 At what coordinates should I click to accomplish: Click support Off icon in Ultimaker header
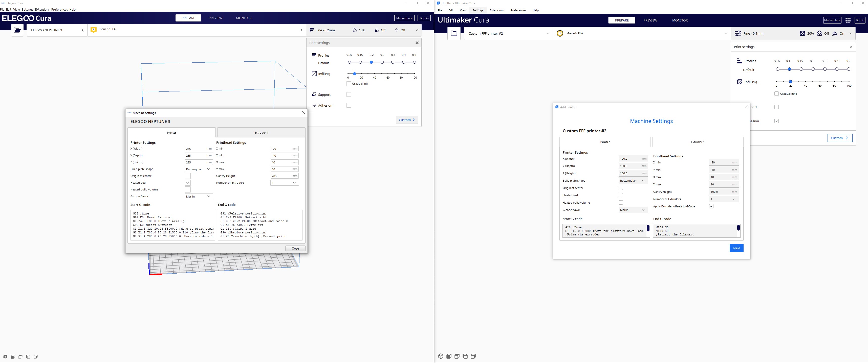point(819,33)
